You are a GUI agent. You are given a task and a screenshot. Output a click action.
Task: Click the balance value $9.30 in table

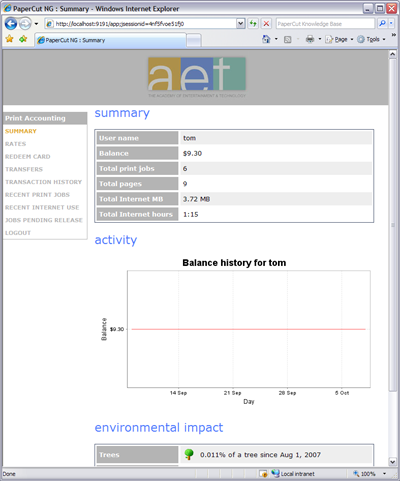point(192,153)
